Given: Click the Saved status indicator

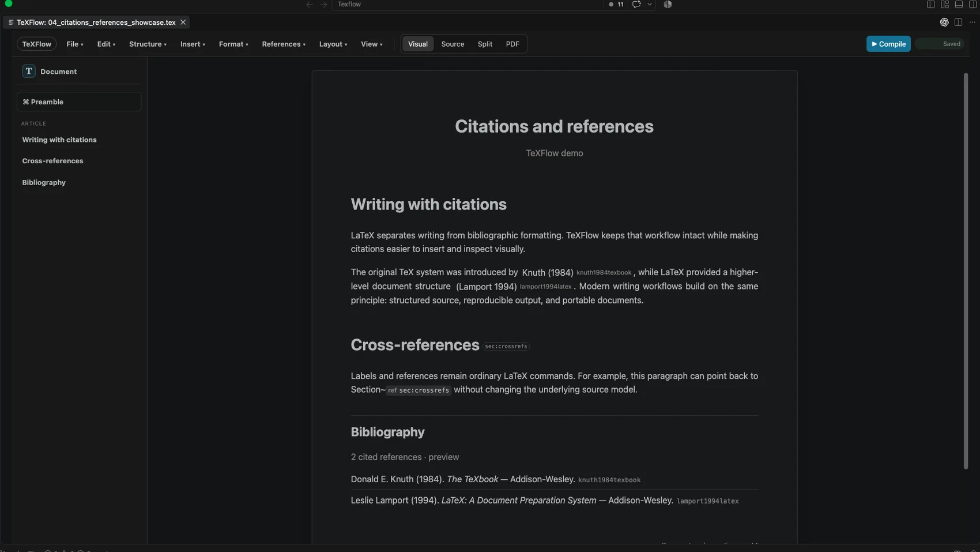Looking at the screenshot, I should coord(940,44).
